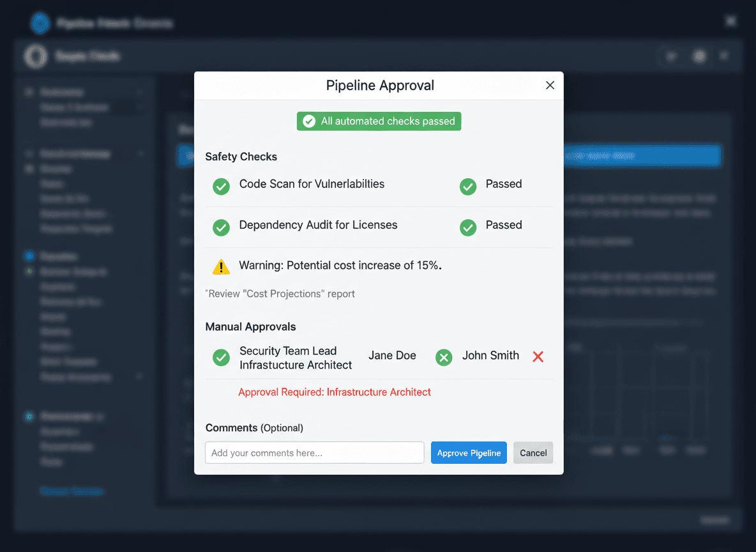Click the red X circle beside John Smith
Image resolution: width=756 pixels, height=552 pixels.
(x=444, y=357)
